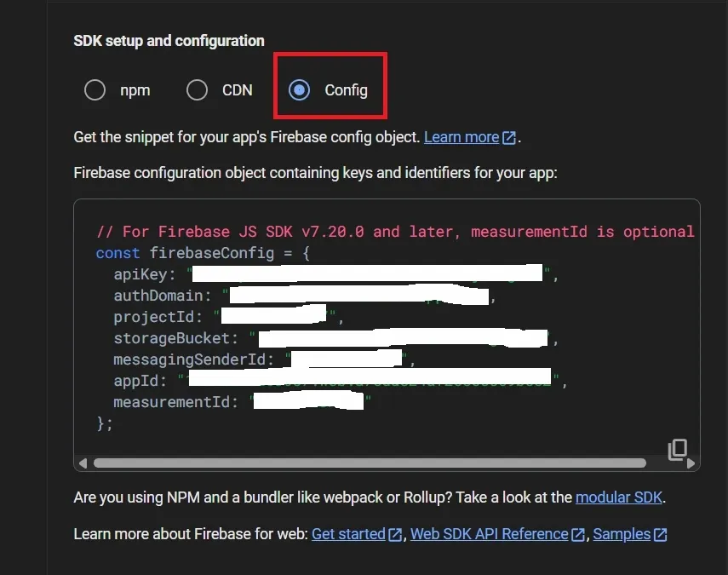
Task: Open the modular SDK link
Action: (x=618, y=497)
